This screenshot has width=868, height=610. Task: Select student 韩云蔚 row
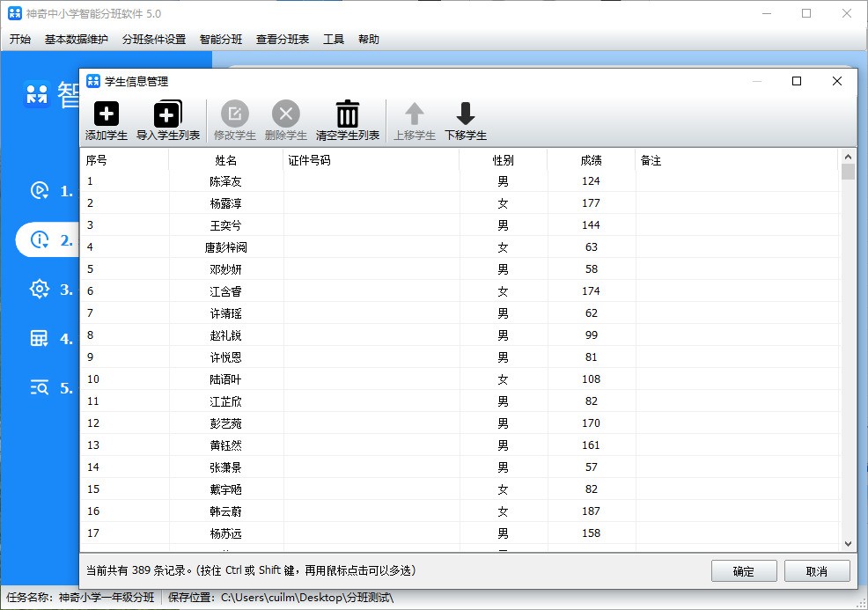coord(460,511)
